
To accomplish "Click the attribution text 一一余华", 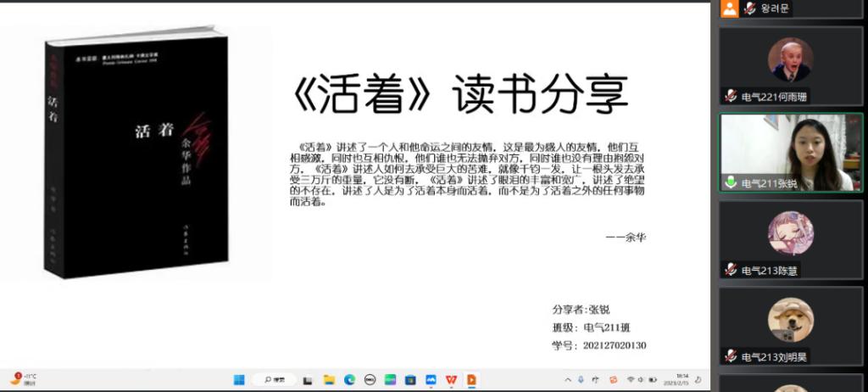I will (x=626, y=238).
